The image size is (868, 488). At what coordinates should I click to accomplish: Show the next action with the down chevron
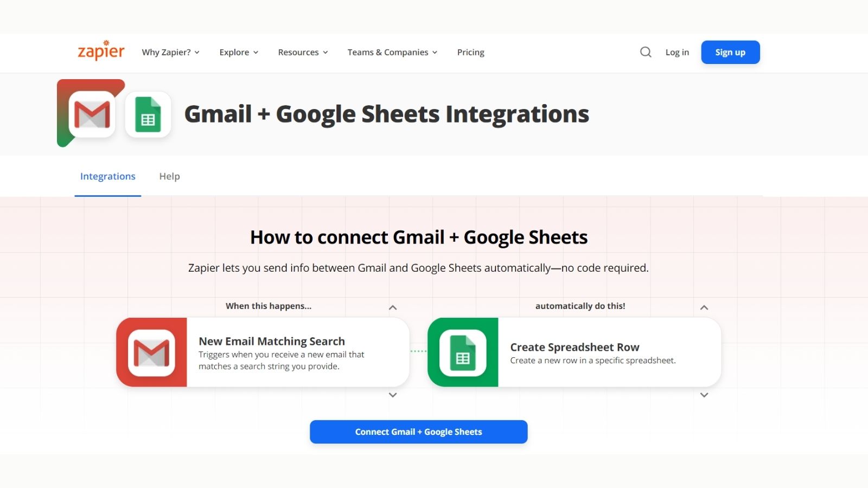[x=704, y=395]
